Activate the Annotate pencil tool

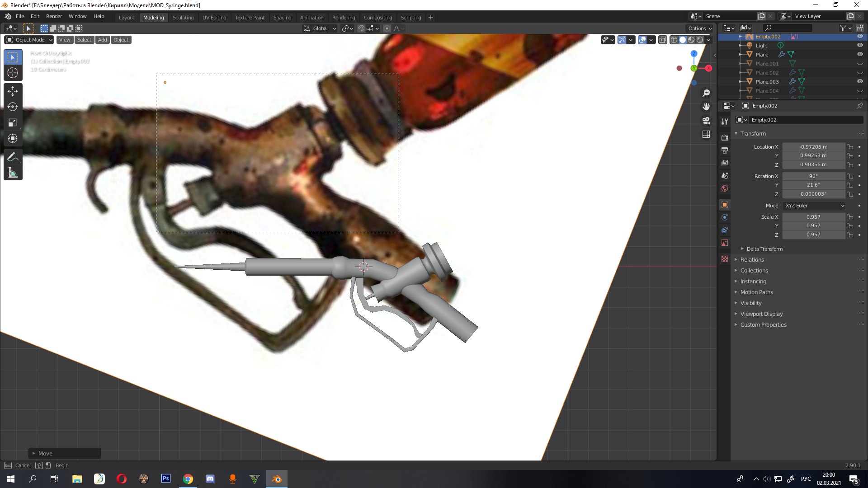13,157
